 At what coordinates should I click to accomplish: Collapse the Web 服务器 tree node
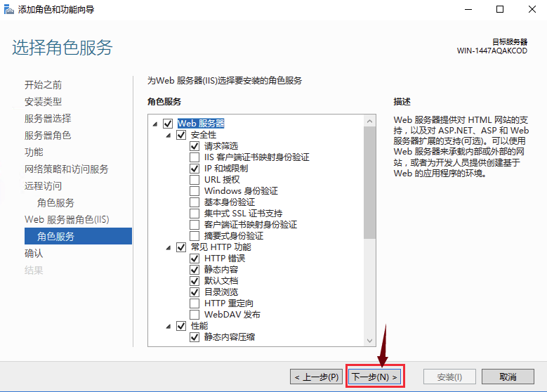[x=155, y=124]
